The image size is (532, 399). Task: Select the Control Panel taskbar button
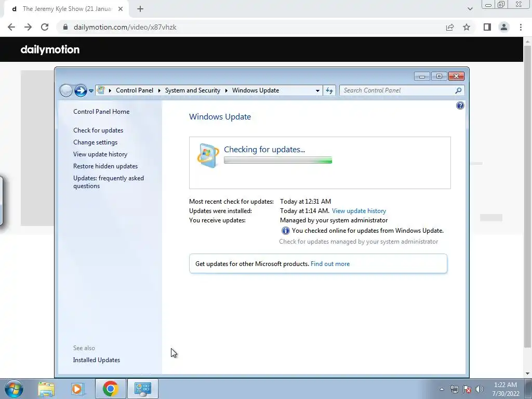coord(142,389)
